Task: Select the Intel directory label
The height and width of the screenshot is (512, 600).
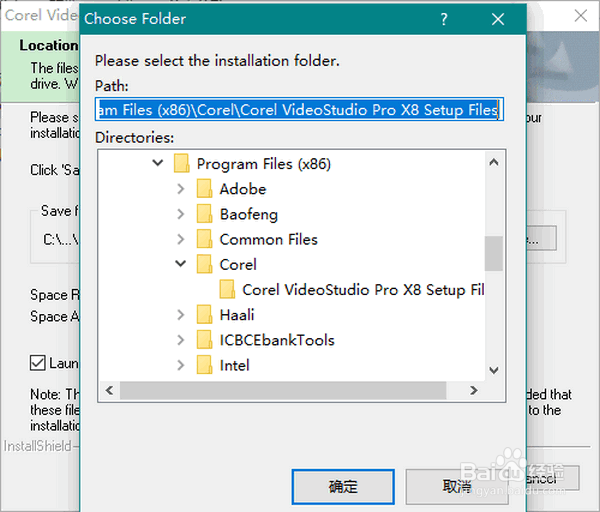Action: coord(235,365)
